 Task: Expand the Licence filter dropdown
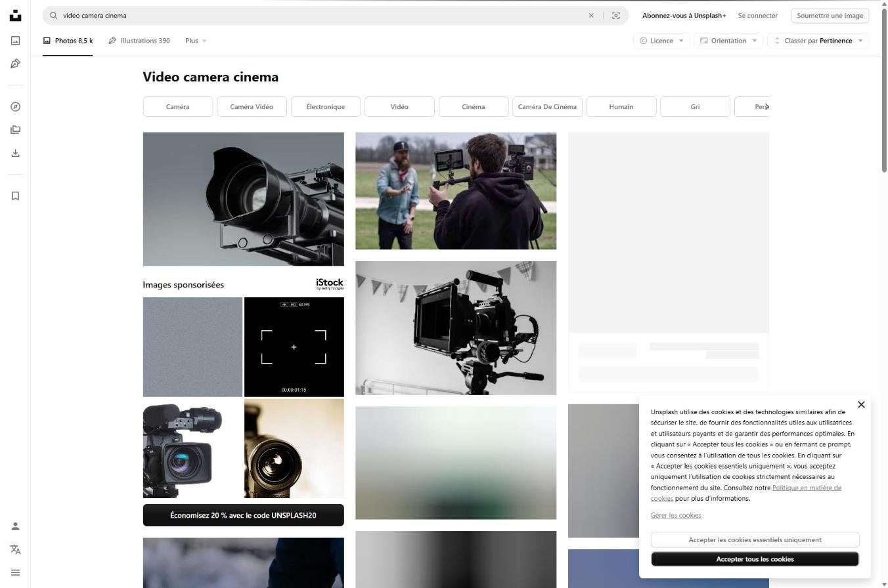[661, 41]
